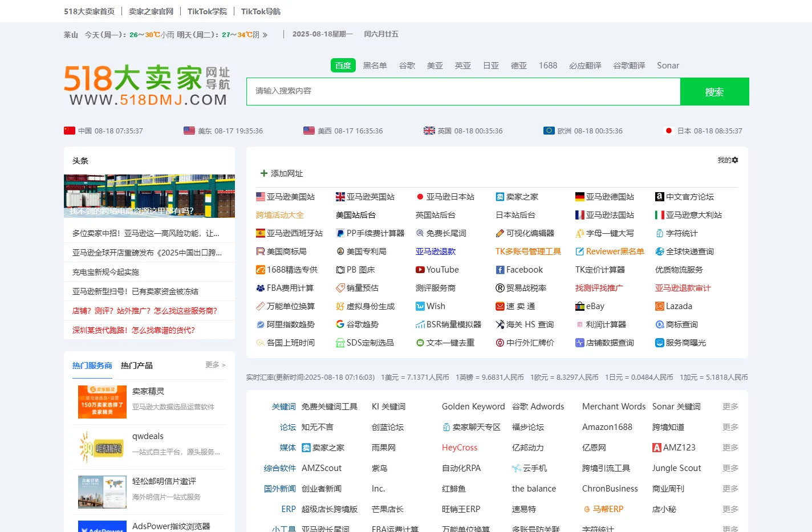The height and width of the screenshot is (532, 812).
Task: Open qwdeals product thumbnail
Action: (102, 446)
